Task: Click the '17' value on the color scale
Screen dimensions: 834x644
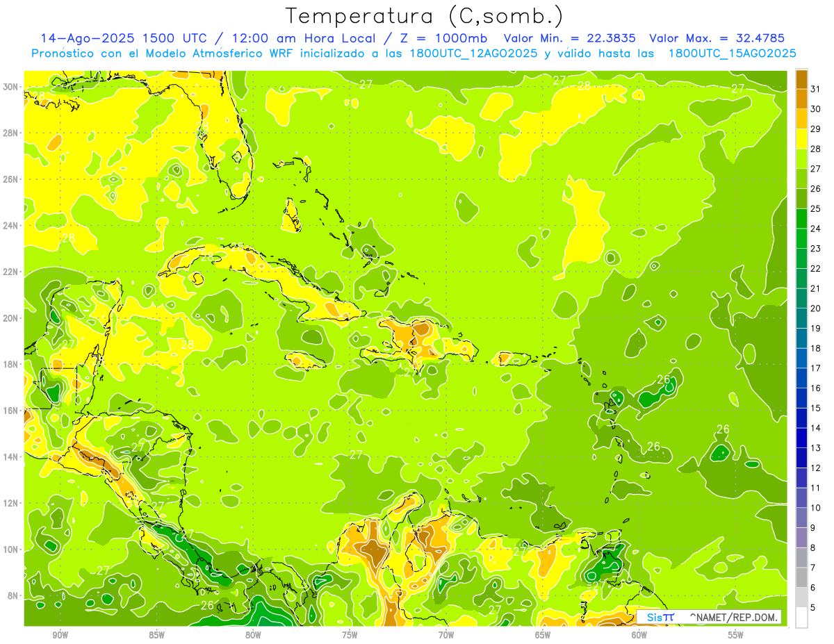Action: click(816, 368)
